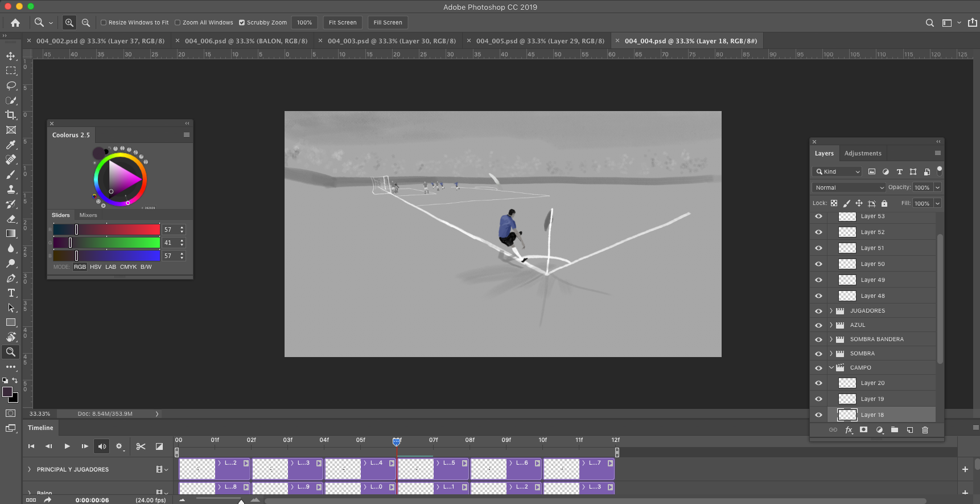Image resolution: width=980 pixels, height=504 pixels.
Task: Open the Fill dropdown arrow
Action: tap(937, 203)
